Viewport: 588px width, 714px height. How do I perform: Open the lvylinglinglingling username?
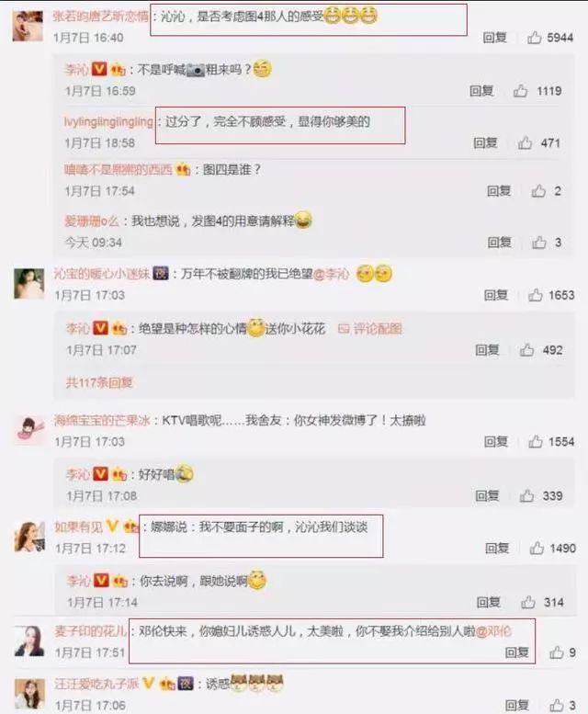click(108, 121)
